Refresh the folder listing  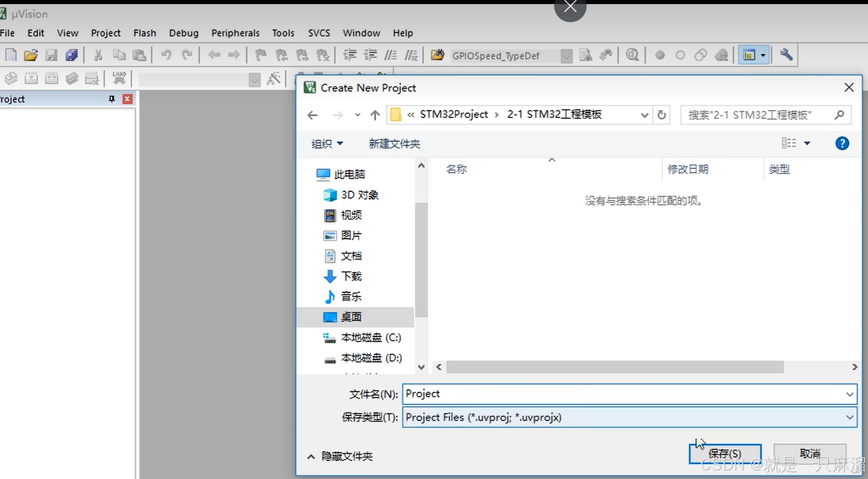(x=662, y=115)
